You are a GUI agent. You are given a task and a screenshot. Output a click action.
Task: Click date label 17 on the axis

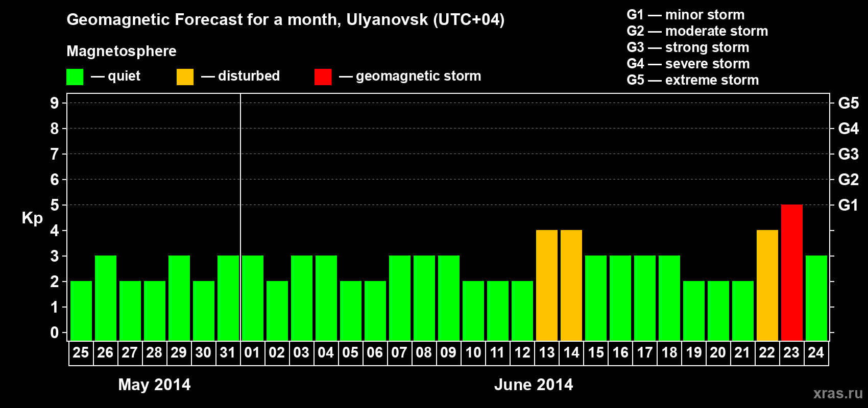[644, 352]
